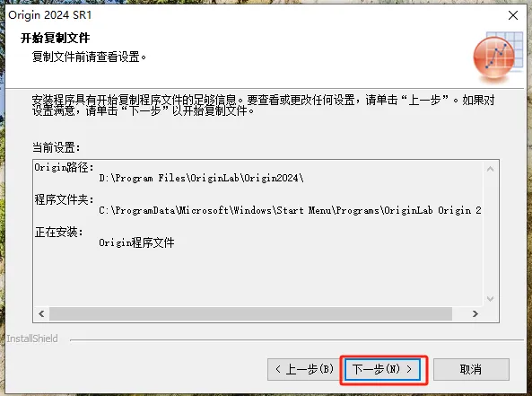Click the Origin graph logo icon
The image size is (532, 396).
(497, 57)
